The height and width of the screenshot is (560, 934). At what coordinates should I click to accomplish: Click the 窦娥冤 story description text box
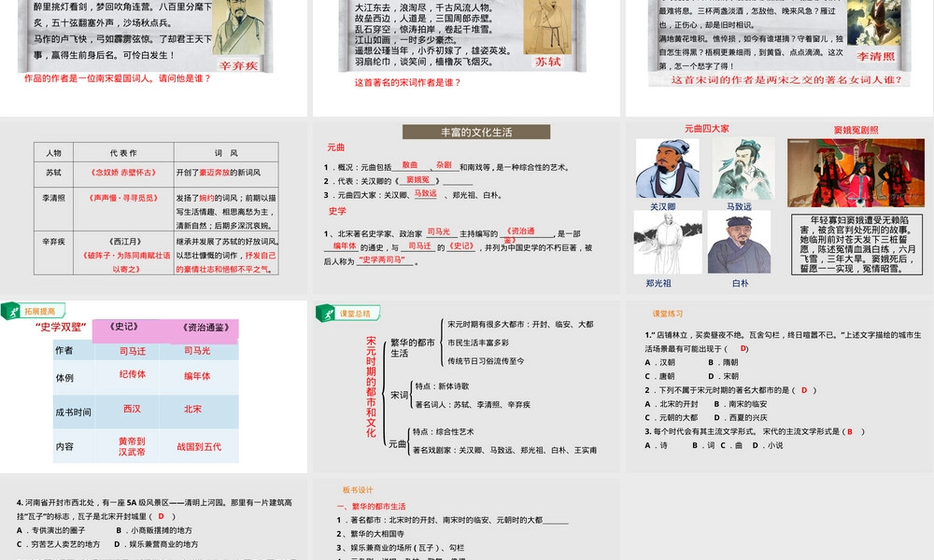pyautogui.click(x=856, y=244)
